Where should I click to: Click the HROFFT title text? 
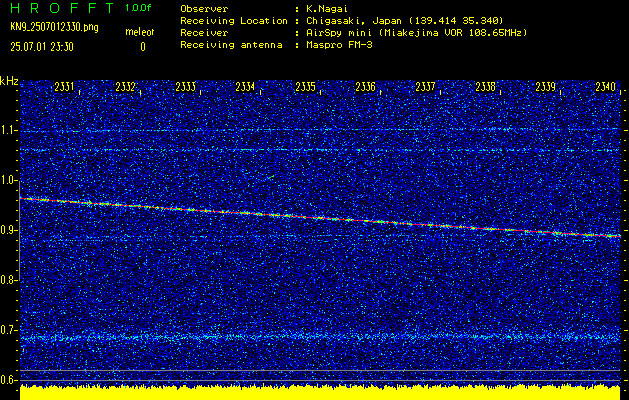click(62, 8)
